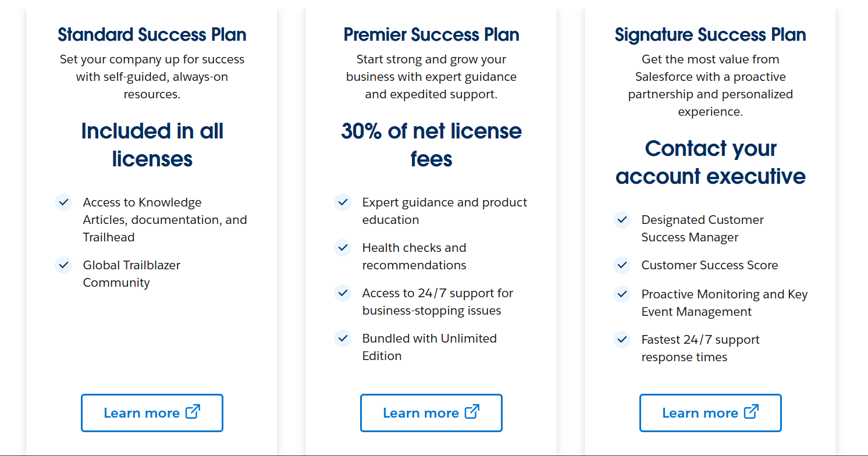Screen dimensions: 868x456
Task: Click external-link icon in Premier plan button
Action: [x=472, y=412]
